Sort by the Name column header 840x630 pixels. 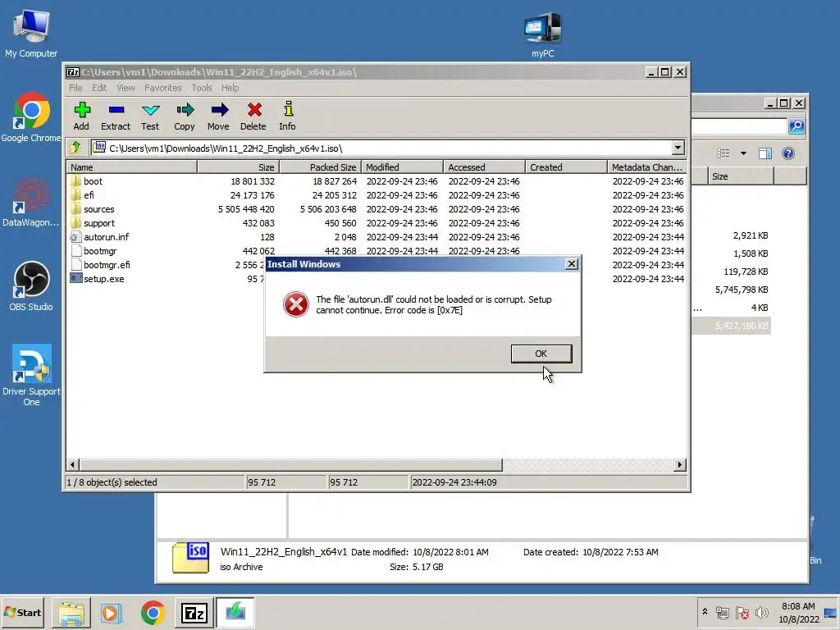(x=132, y=167)
